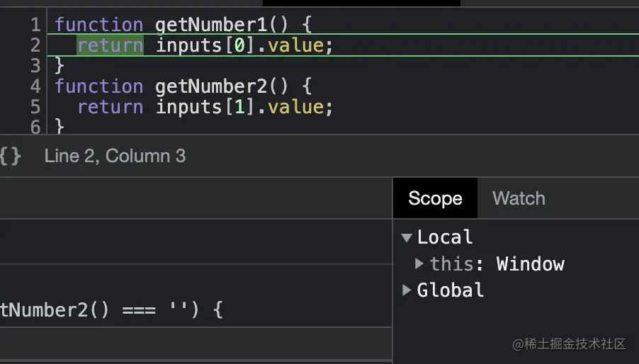639x364 pixels.
Task: Toggle breakpoint on line number 2
Action: [x=35, y=45]
